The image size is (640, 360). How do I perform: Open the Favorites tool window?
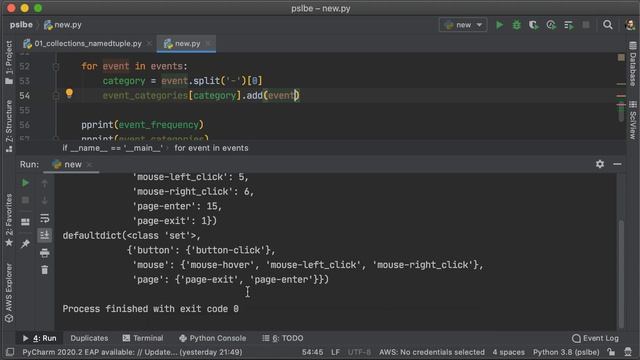click(x=9, y=220)
